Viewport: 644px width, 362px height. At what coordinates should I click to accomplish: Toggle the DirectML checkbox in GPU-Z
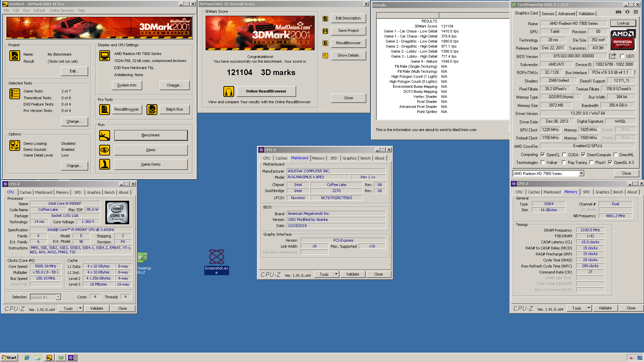[x=615, y=155]
